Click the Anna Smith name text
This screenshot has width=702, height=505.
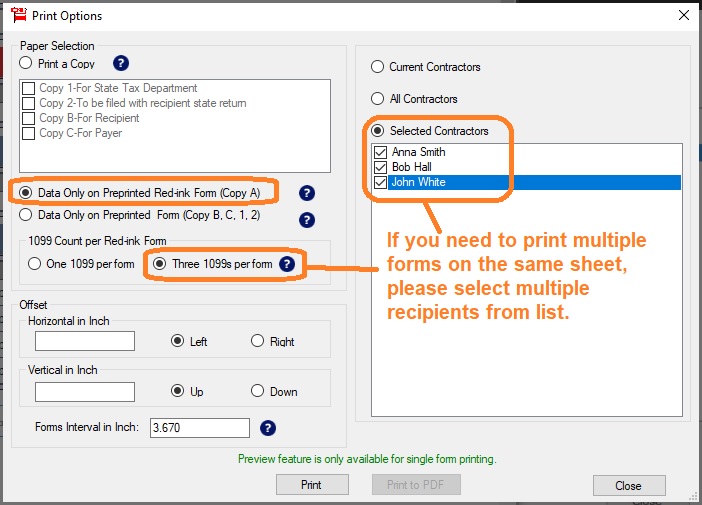tap(419, 152)
